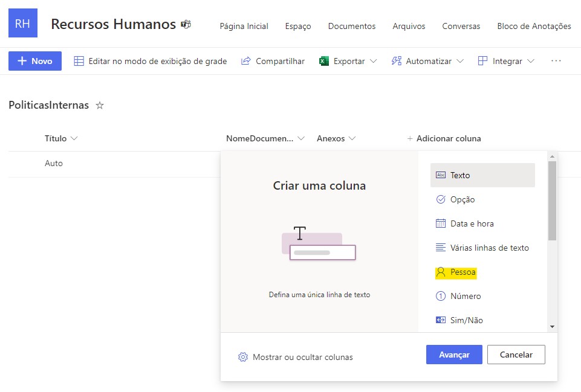
Task: Click the RH site logo tile
Action: pyautogui.click(x=23, y=24)
